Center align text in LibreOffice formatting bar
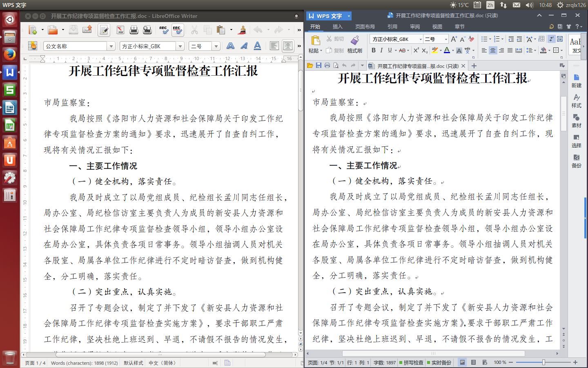 (288, 46)
